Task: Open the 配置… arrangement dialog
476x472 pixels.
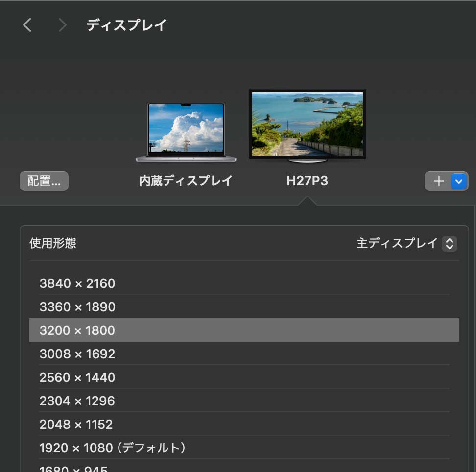Action: (x=44, y=181)
